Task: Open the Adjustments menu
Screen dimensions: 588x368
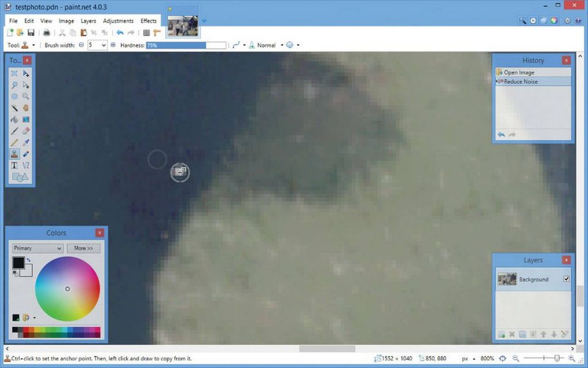Action: tap(118, 21)
